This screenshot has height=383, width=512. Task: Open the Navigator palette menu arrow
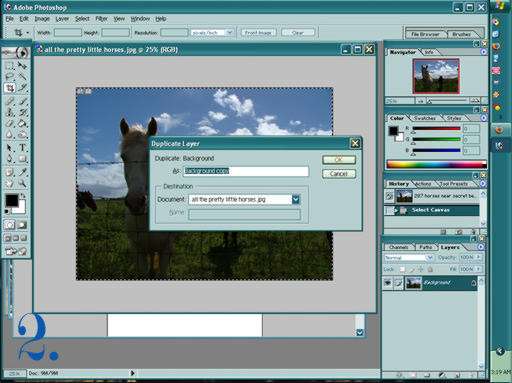click(x=483, y=52)
